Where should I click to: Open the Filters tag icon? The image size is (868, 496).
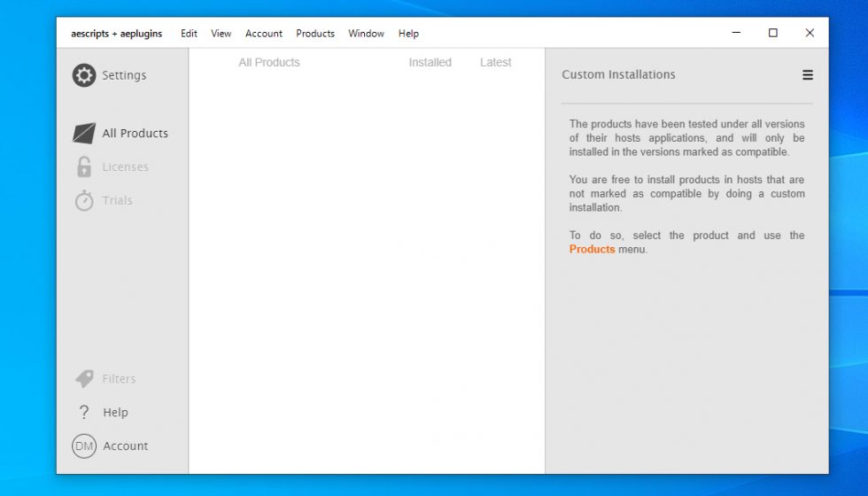point(84,379)
